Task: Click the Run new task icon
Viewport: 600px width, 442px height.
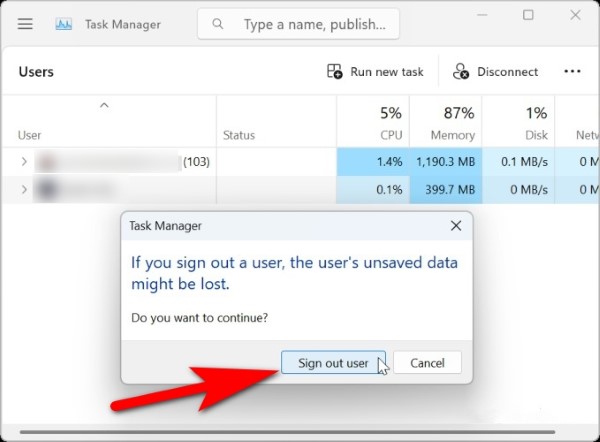Action: tap(335, 72)
